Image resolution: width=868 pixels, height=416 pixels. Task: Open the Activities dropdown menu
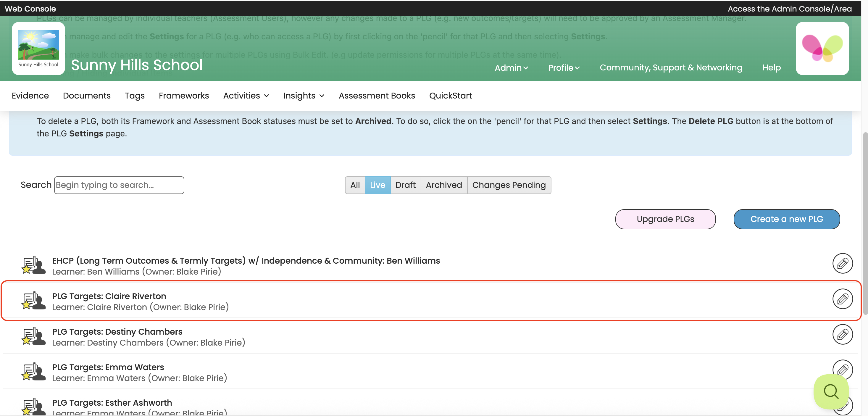pos(246,96)
